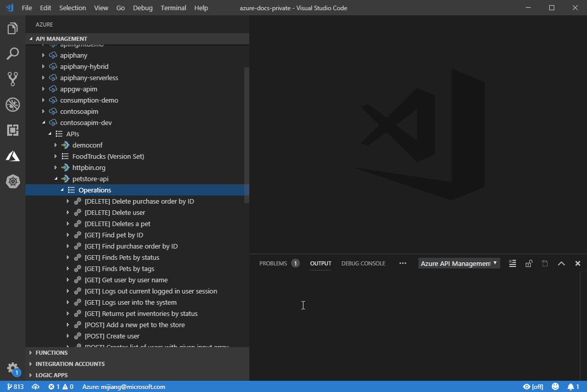Switch to the PROBLEMS tab
Viewport: 587px width, 392px height.
point(279,263)
